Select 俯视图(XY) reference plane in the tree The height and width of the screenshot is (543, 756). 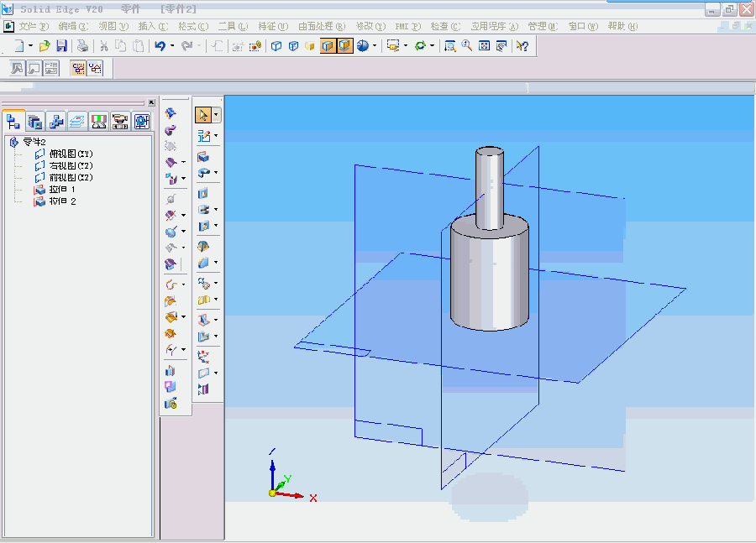coord(71,154)
